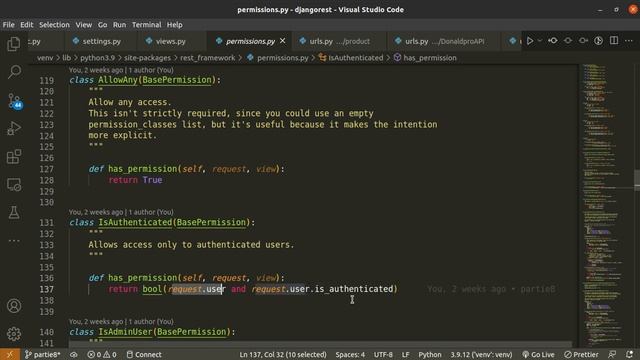
Task: Show additional activity bar views ellipsis
Action: point(14,240)
